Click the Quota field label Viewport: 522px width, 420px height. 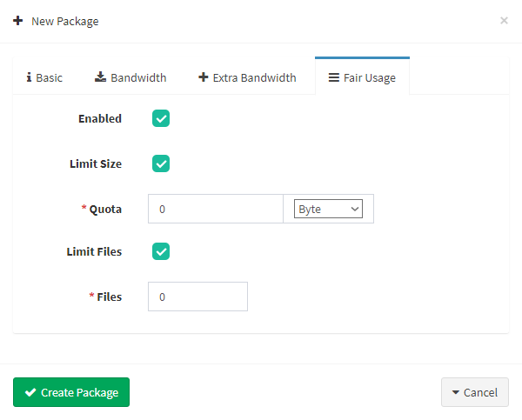(105, 210)
